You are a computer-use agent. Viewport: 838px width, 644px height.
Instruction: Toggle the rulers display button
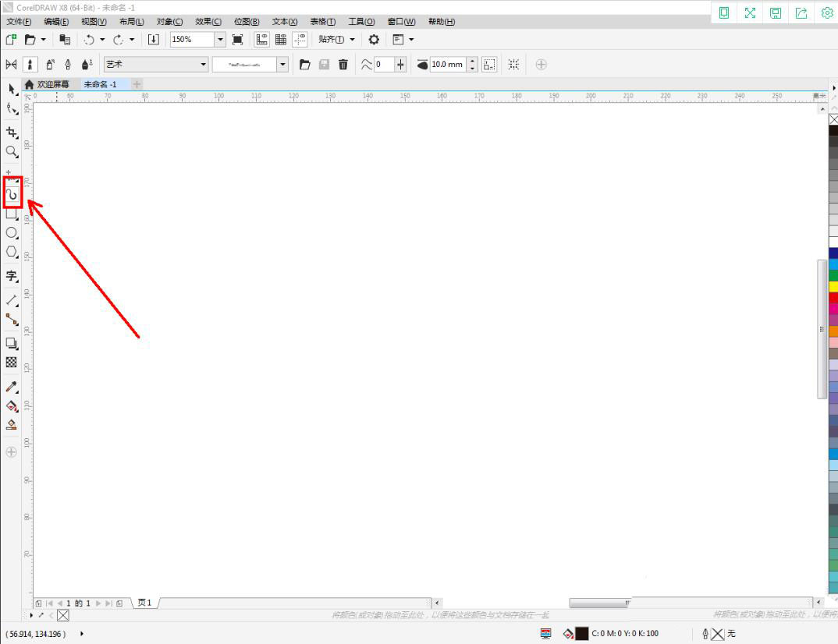coord(262,39)
